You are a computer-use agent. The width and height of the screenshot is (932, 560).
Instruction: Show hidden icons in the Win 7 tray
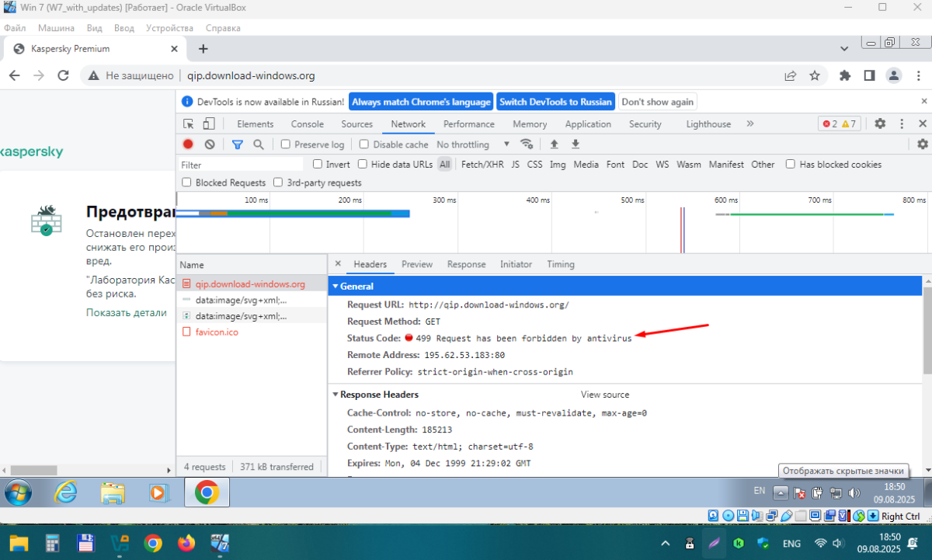coord(781,493)
